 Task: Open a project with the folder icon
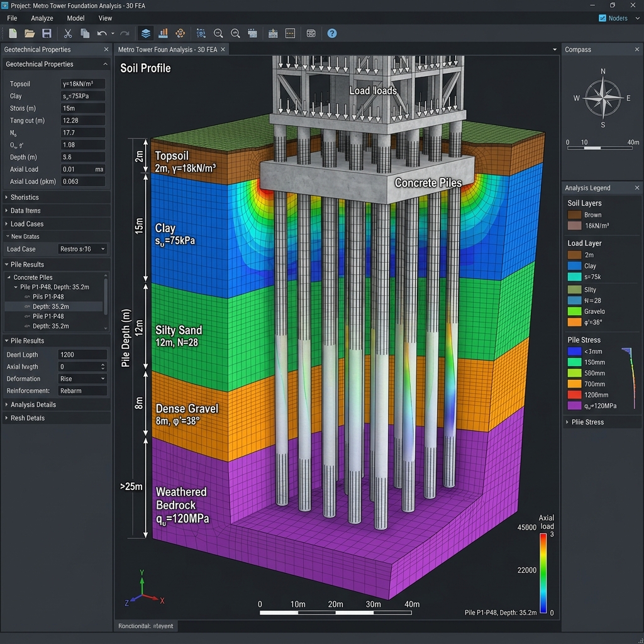tap(29, 34)
